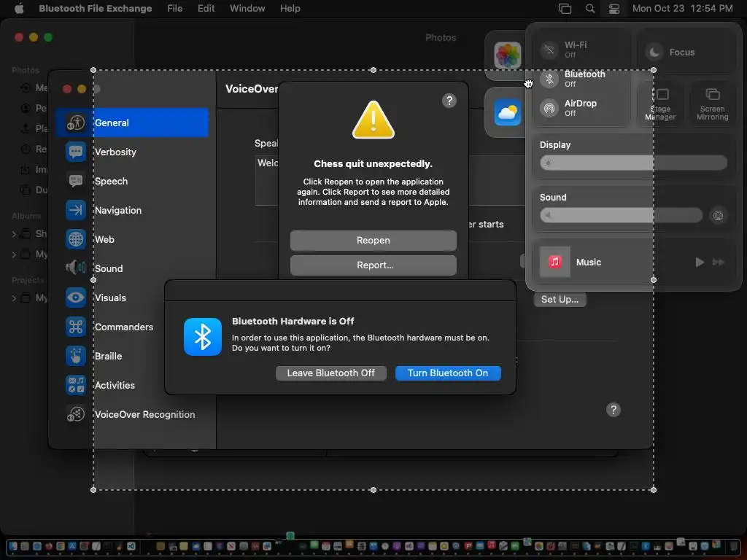747x560 pixels.
Task: Open the Window menu
Action: (247, 9)
